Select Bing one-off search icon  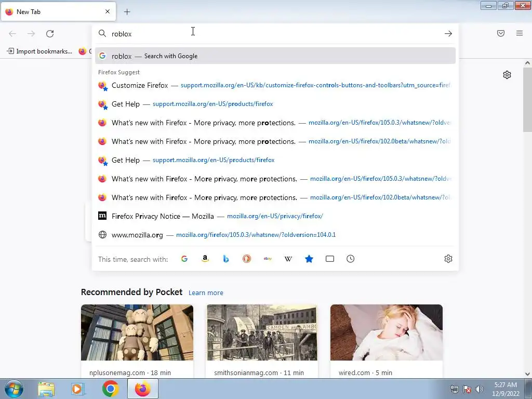226,259
